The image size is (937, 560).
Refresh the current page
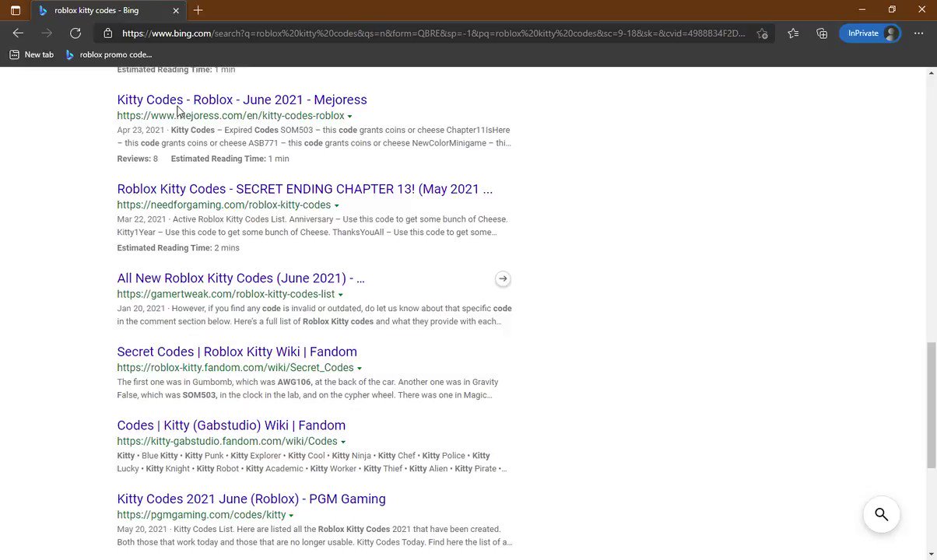[75, 33]
